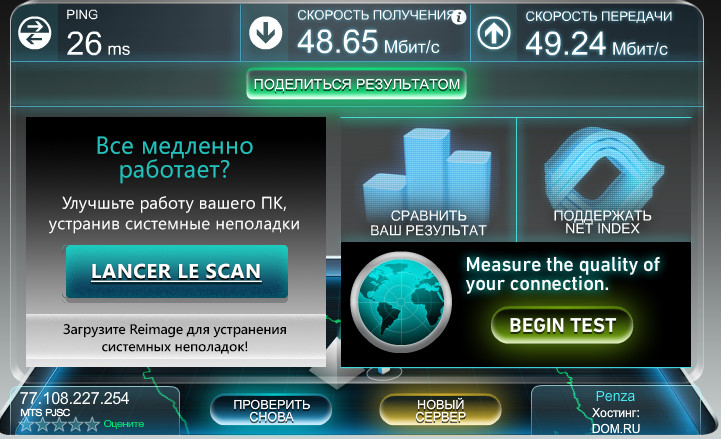Click the LANCER LE SCAN button

click(177, 272)
